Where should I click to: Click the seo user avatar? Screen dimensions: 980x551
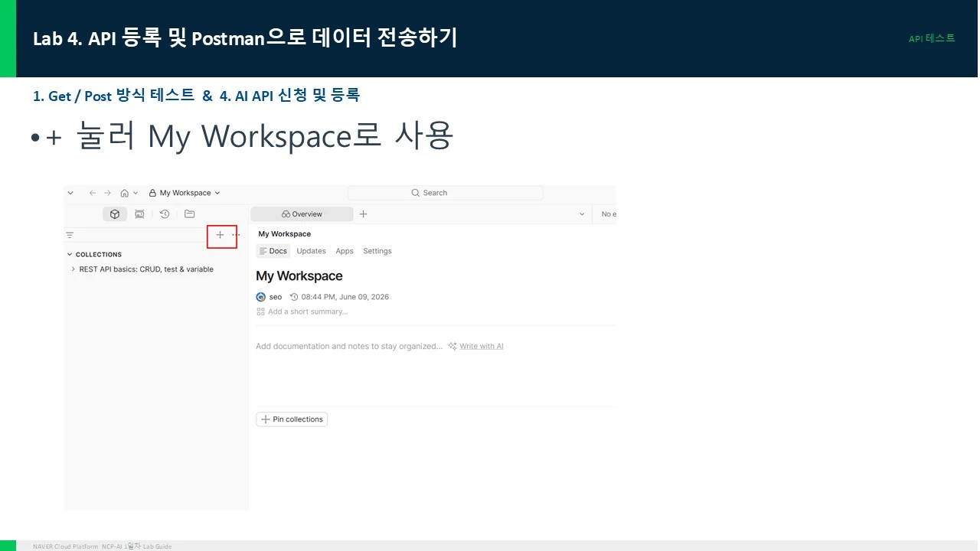click(261, 297)
